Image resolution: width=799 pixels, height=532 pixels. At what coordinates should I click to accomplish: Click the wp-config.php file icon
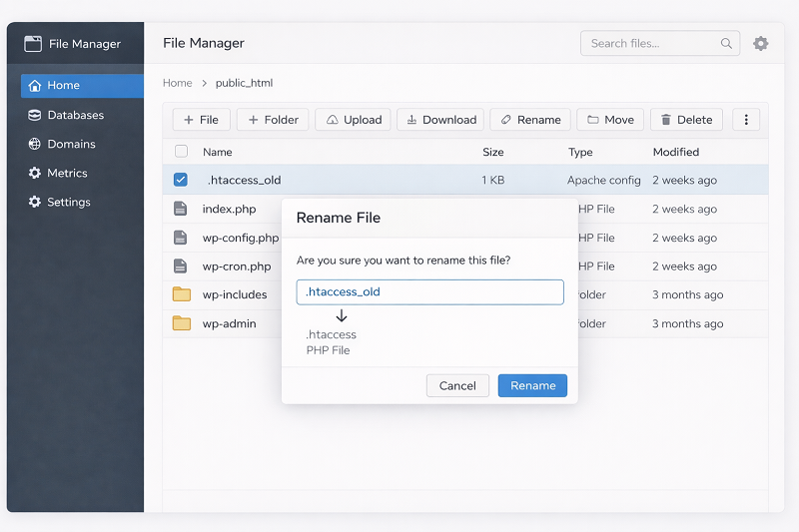tap(181, 238)
